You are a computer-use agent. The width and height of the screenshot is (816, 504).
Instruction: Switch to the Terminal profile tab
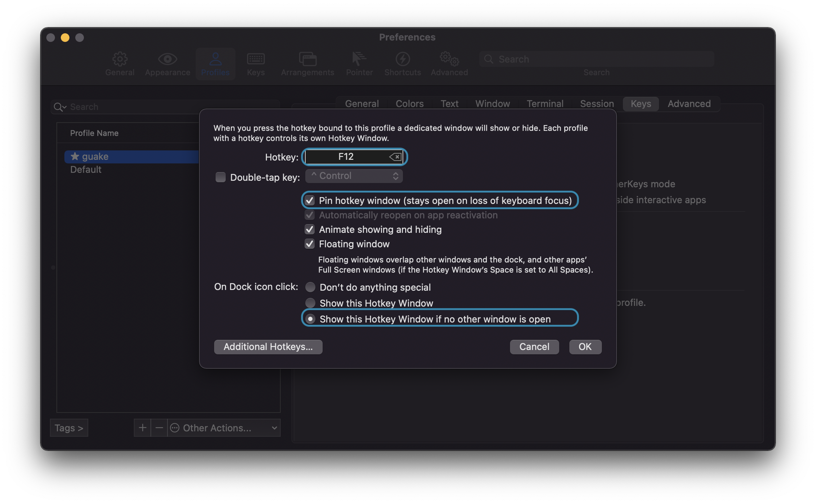tap(545, 104)
